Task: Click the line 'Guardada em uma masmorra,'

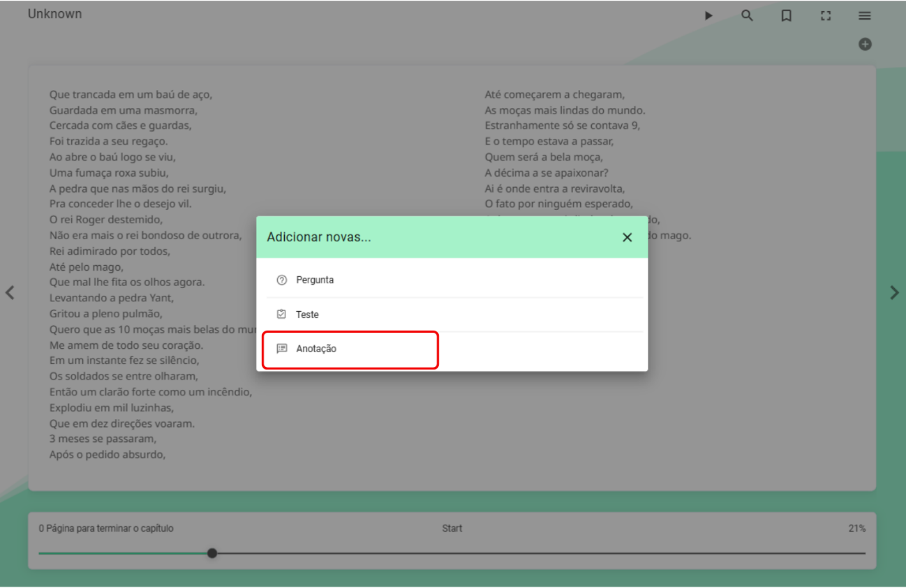Action: point(124,110)
